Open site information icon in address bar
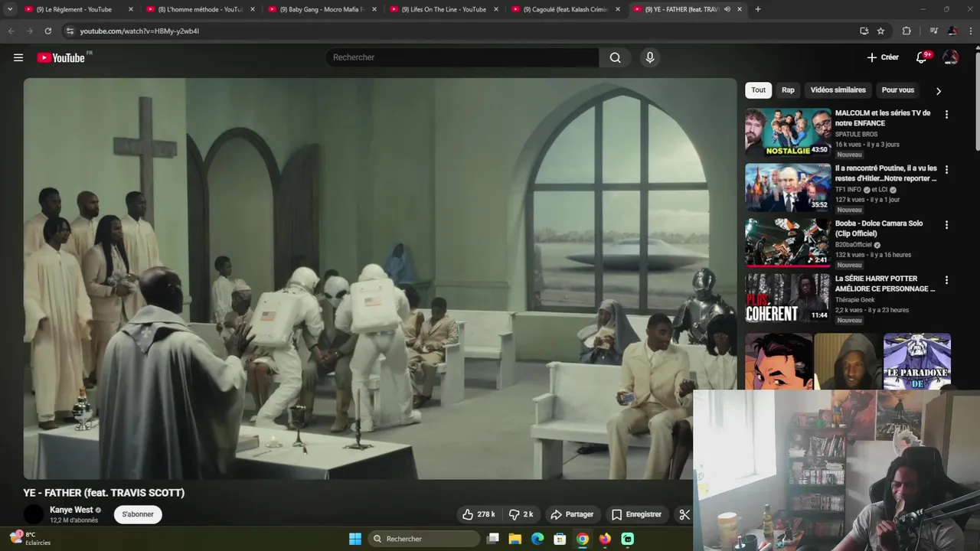The image size is (980, 551). [70, 31]
